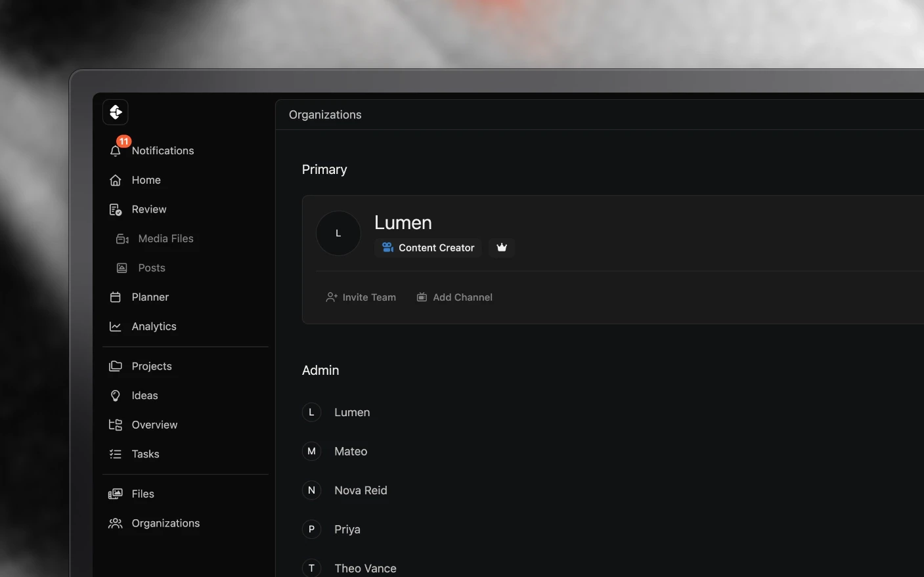Click the Home house icon

(116, 180)
